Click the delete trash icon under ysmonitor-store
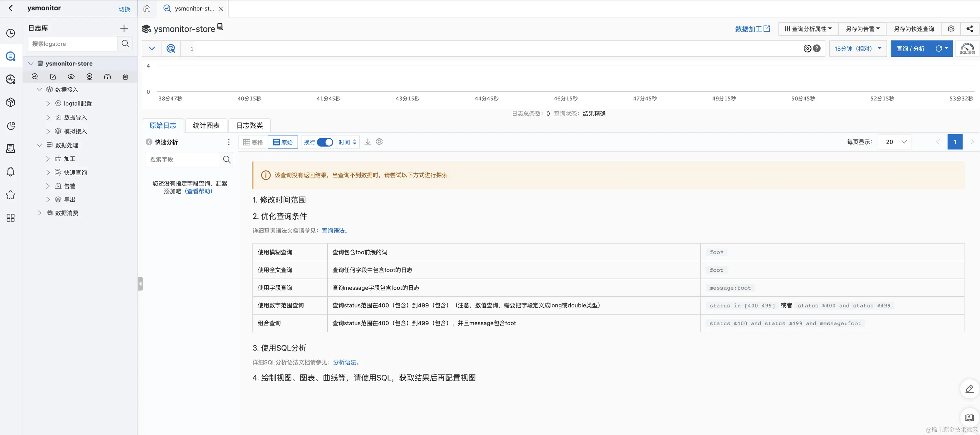Image resolution: width=980 pixels, height=435 pixels. pos(125,77)
